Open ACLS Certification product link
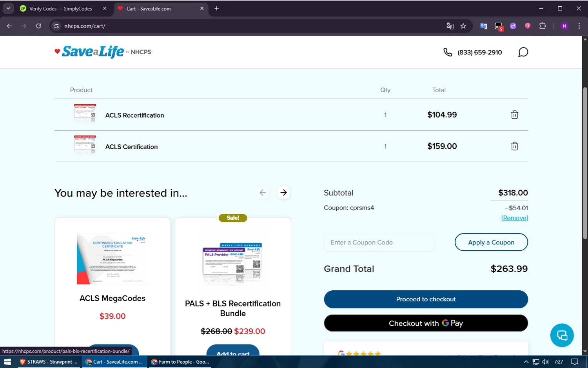 coord(131,147)
